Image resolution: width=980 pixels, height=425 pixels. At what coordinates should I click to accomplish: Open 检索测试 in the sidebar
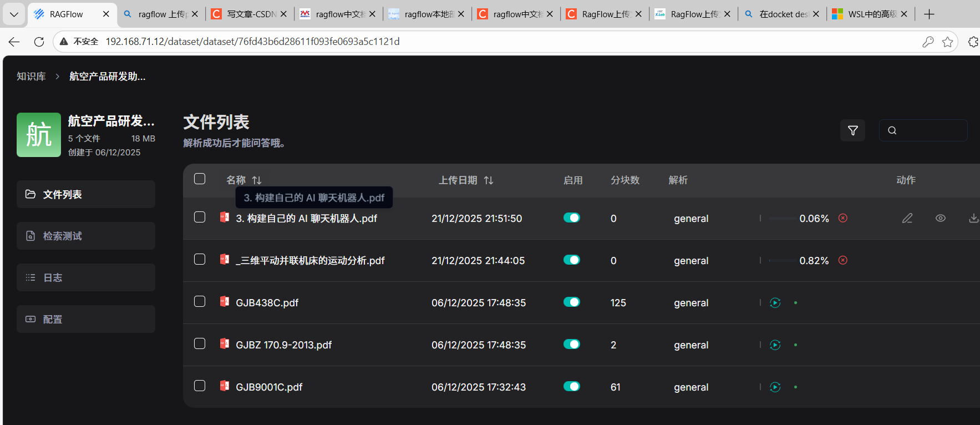86,236
